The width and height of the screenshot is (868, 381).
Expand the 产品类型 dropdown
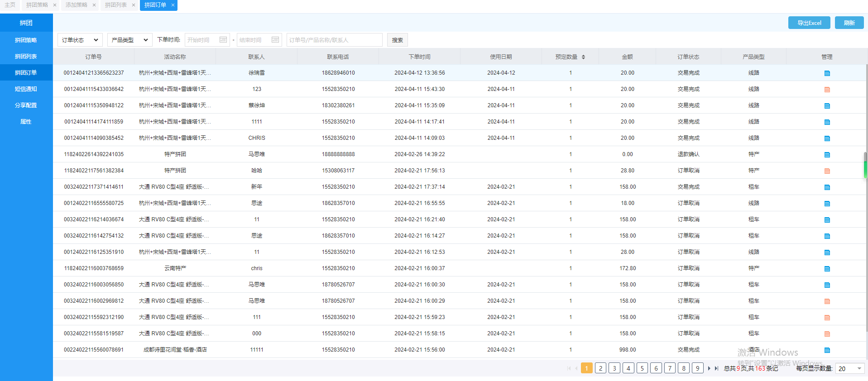(129, 40)
